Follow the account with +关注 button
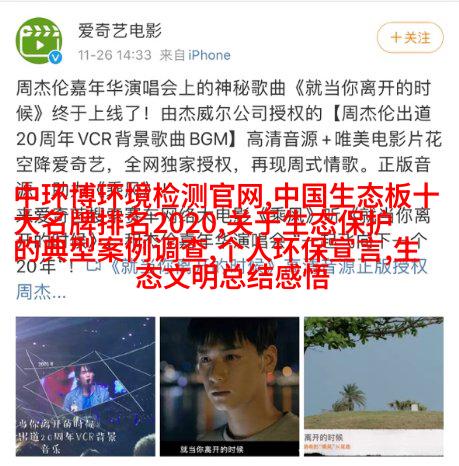Screen dimensions: 459x466 pos(410,37)
